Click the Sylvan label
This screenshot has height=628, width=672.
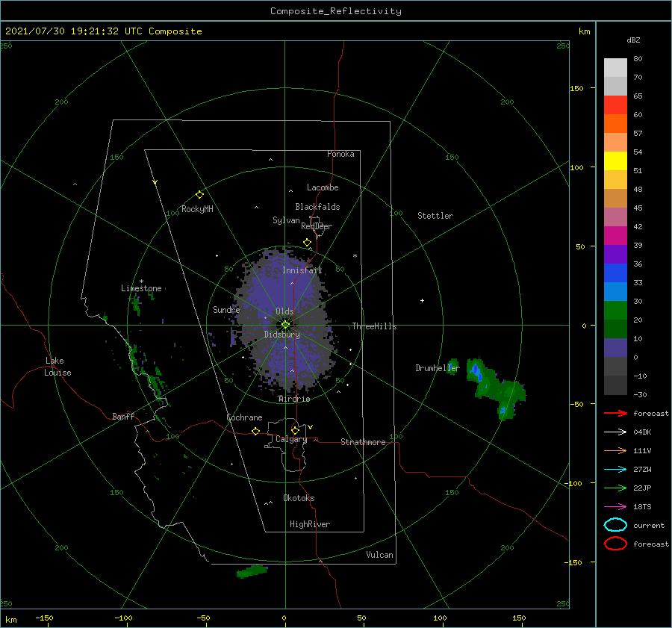(286, 220)
